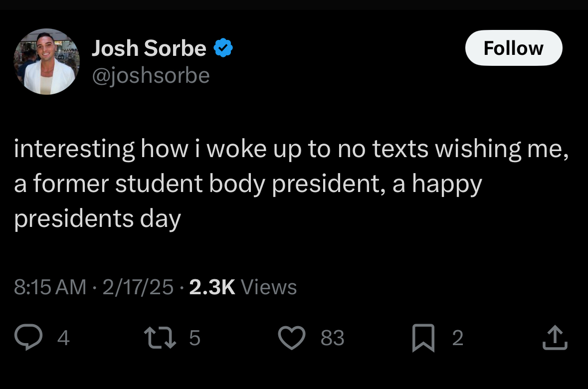
Task: Click the blue verified badge
Action: point(224,48)
